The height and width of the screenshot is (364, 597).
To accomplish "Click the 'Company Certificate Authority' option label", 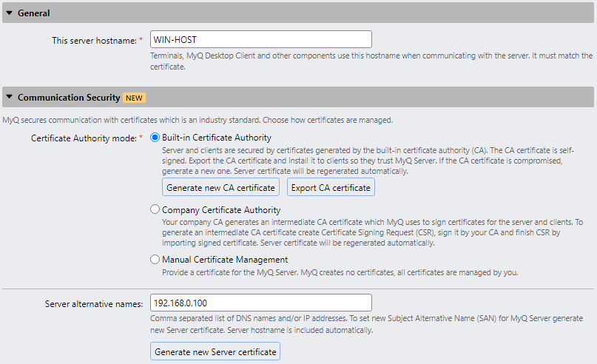I will (x=221, y=210).
